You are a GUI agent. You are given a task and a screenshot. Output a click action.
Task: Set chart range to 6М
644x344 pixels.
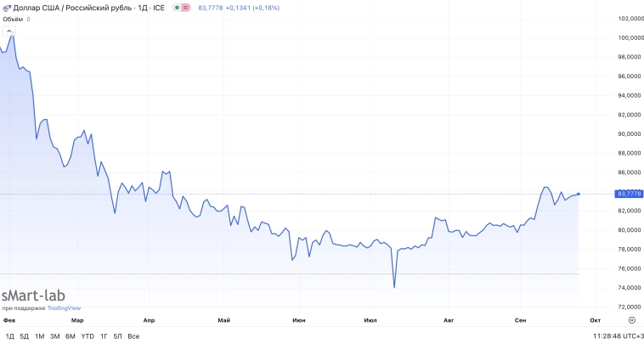pos(71,336)
